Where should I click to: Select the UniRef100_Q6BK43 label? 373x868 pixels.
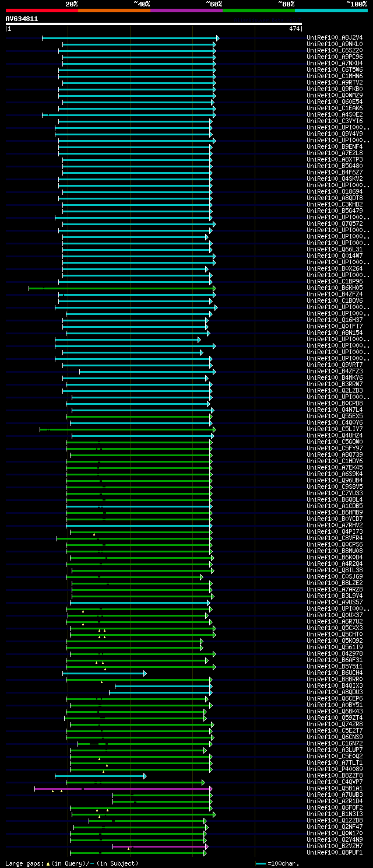(x=335, y=712)
